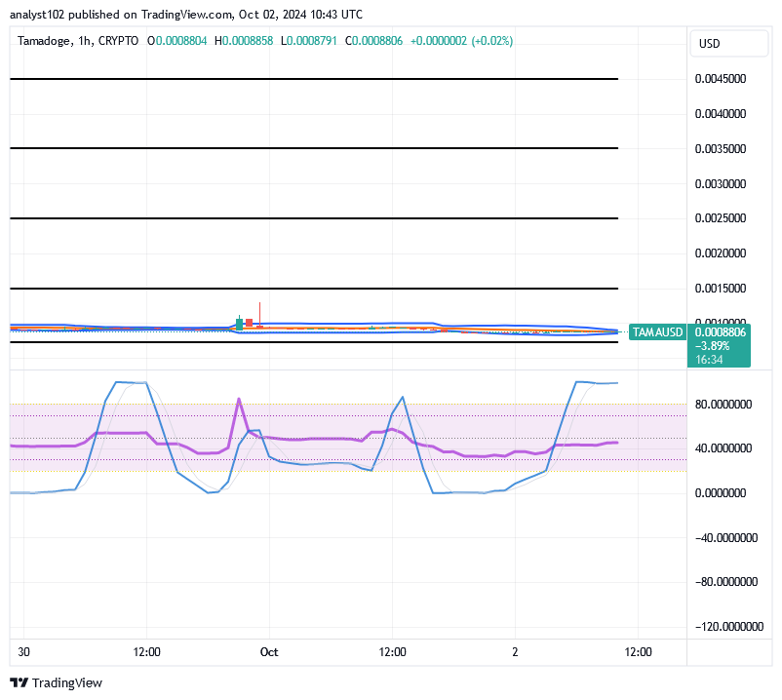Click the -120.0000000 oscillator axis label

(726, 627)
